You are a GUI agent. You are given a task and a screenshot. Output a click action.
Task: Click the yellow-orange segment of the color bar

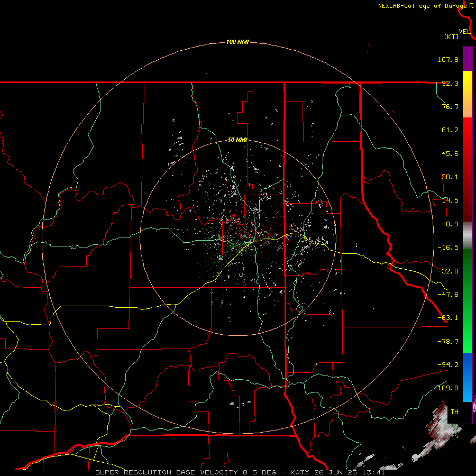coord(467,94)
